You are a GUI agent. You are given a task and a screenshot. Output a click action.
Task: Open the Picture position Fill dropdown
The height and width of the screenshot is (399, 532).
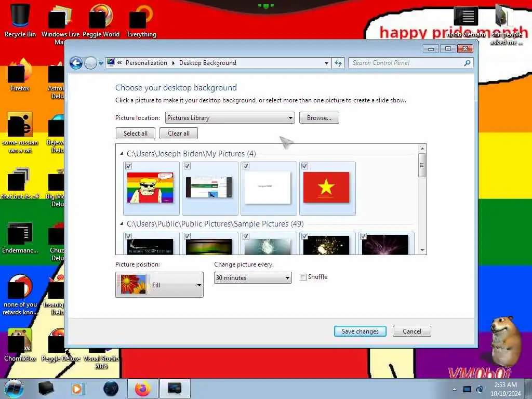pos(159,285)
